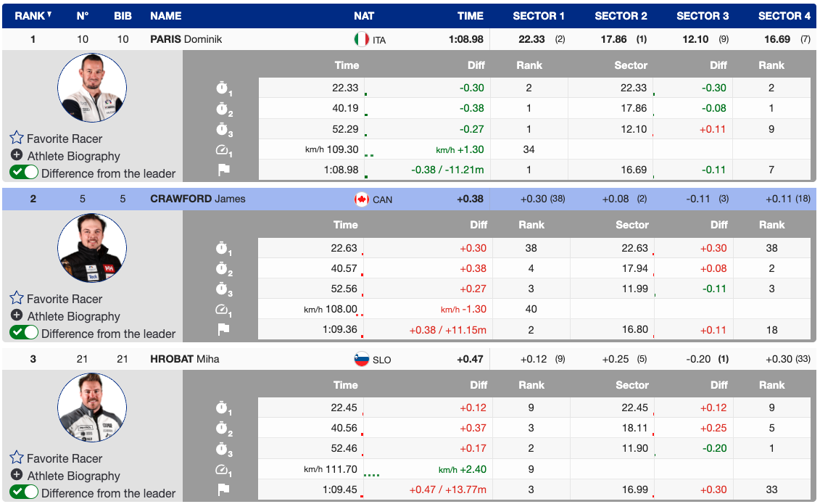Click James Crawford's profile photo
820x504 pixels.
coord(92,248)
